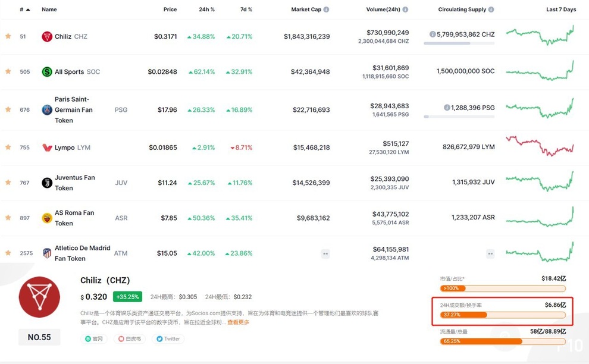This screenshot has height=364, width=589.
Task: Click the 37.27% turnover rate bar
Action: (x=503, y=315)
